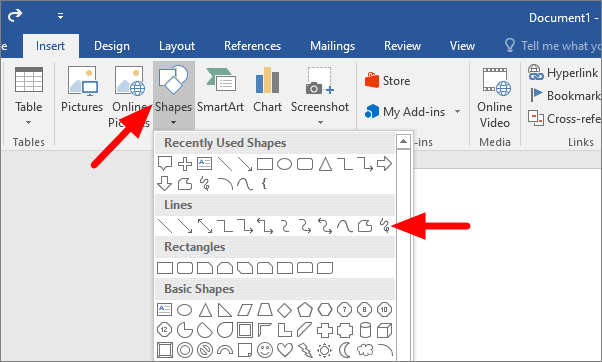Choose the Freeform shape in Lines
602x362 pixels.
click(x=365, y=226)
